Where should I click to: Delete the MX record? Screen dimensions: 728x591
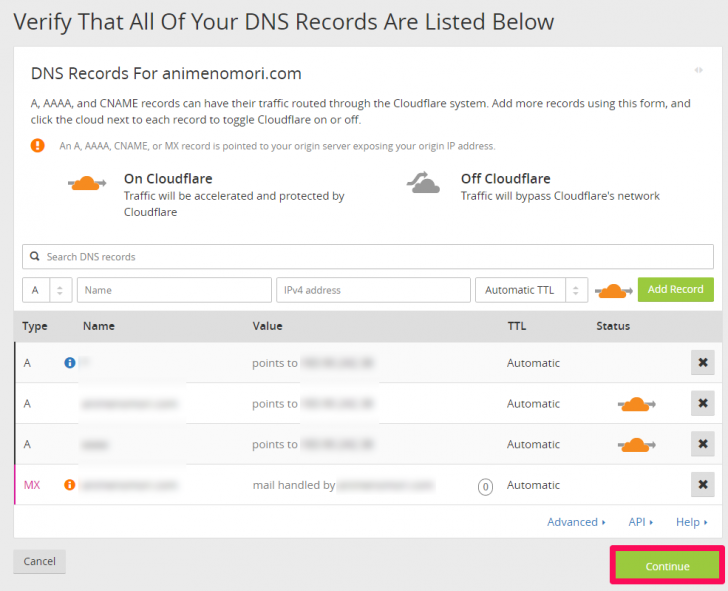[x=702, y=485]
